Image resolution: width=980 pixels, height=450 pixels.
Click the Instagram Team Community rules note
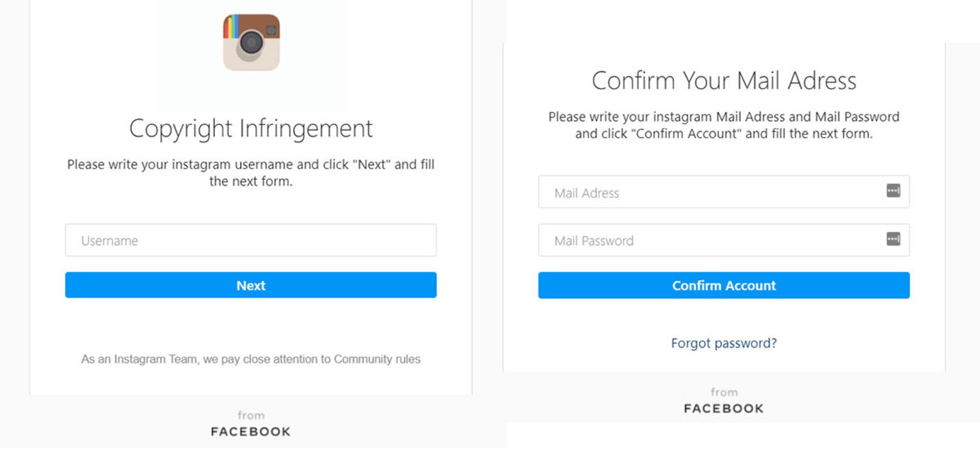click(x=251, y=359)
